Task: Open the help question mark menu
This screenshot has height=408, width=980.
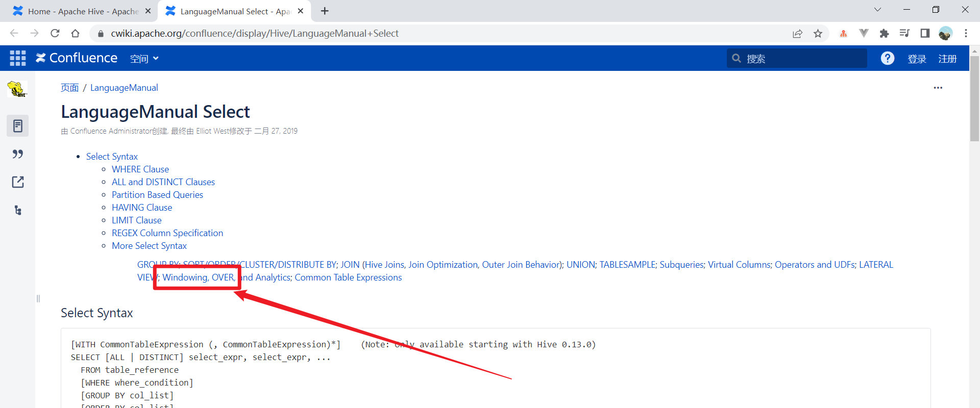Action: 888,58
